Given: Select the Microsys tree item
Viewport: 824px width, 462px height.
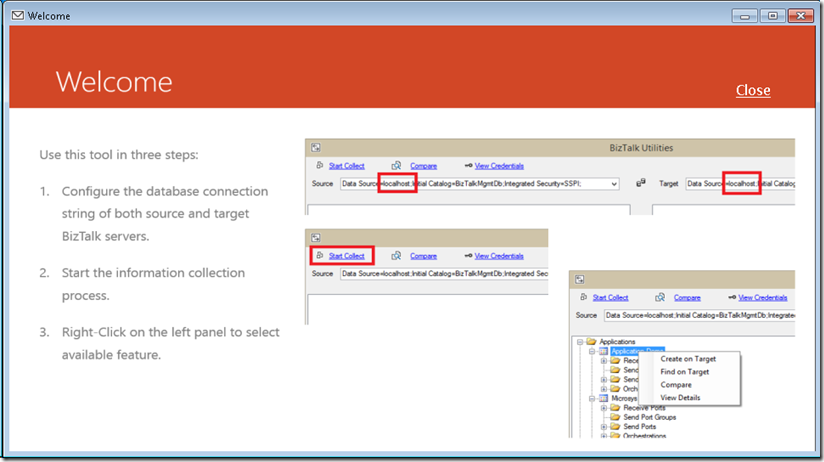Looking at the screenshot, I should [x=624, y=398].
